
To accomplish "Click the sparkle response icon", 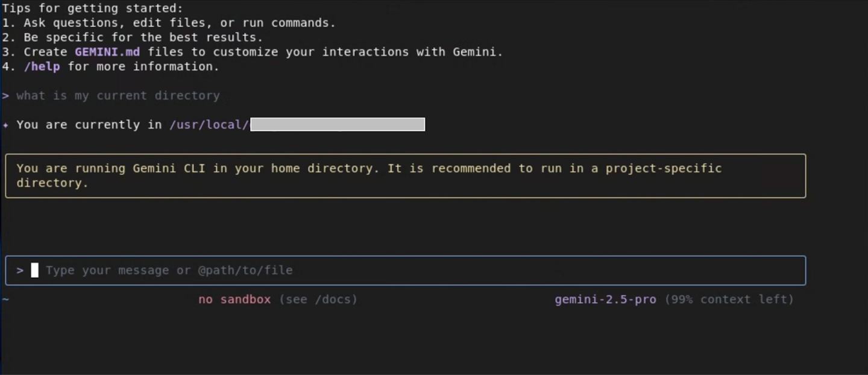I will click(6, 125).
